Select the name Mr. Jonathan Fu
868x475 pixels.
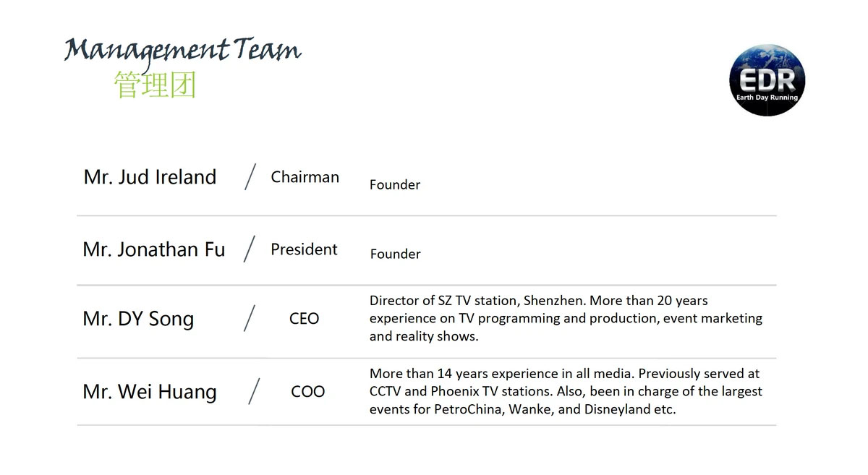coord(154,249)
